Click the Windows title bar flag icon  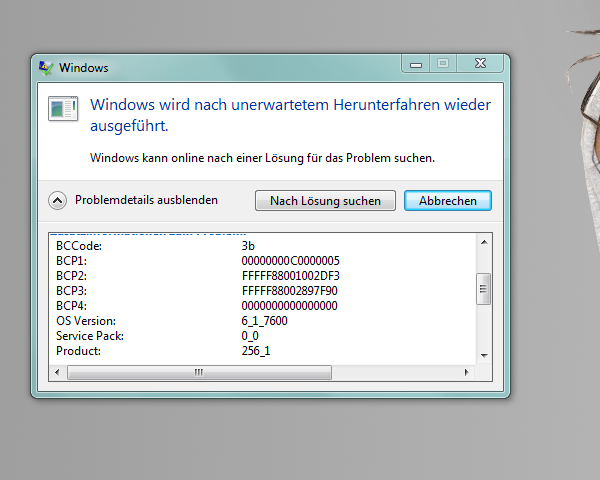point(46,68)
